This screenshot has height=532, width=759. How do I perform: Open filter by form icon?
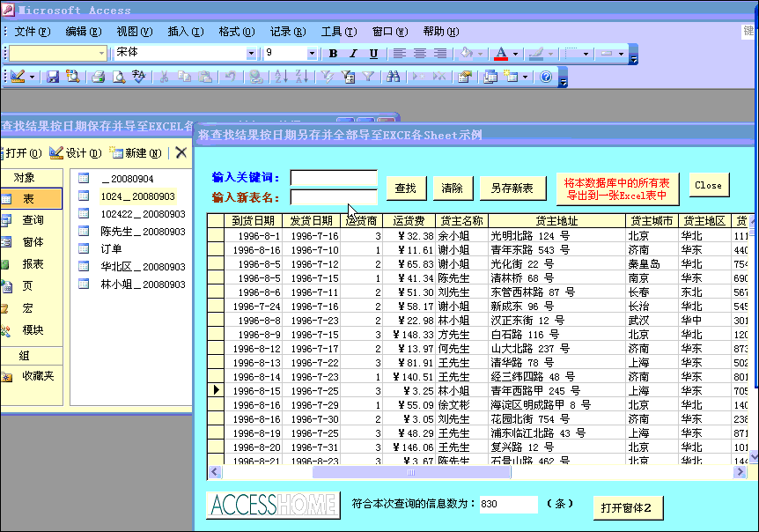348,77
